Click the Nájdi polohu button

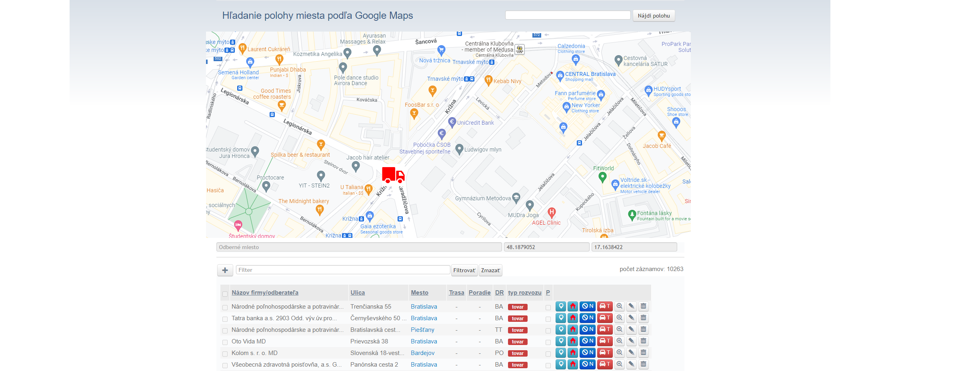(x=654, y=16)
